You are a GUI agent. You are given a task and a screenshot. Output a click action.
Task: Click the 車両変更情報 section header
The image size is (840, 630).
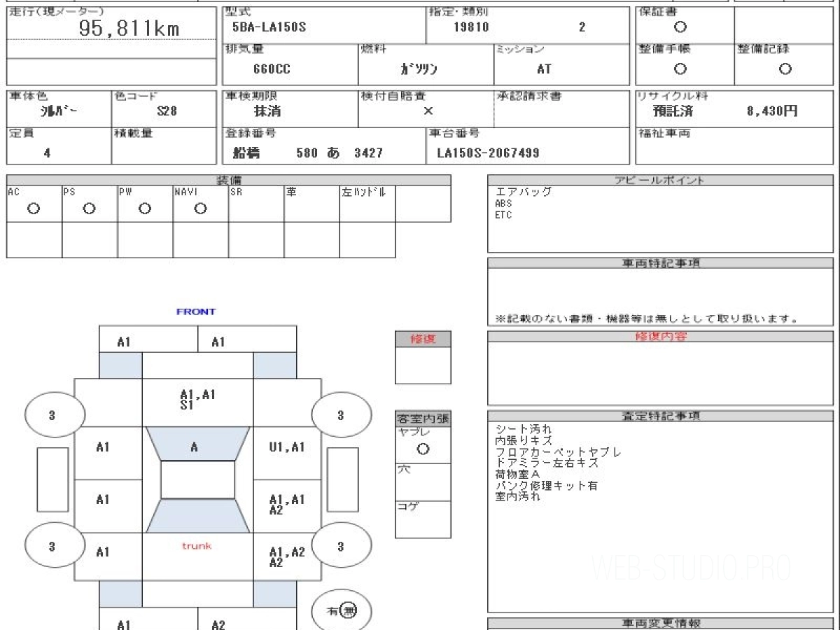660,623
